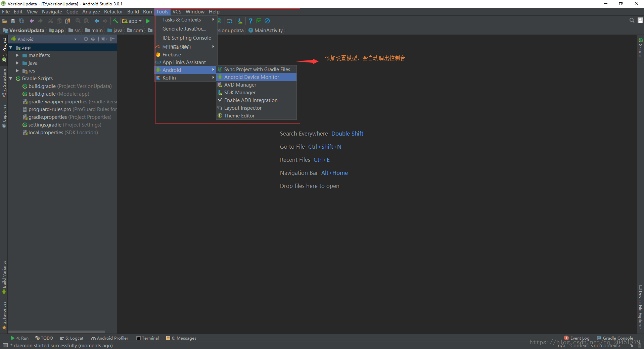Viewport: 644px width, 349px height.
Task: Click the Find magnifier icon
Action: pos(78,21)
